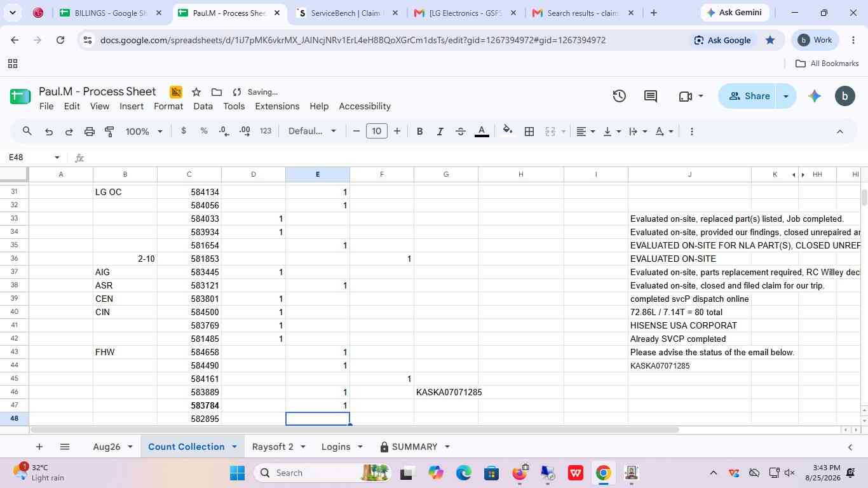Expand Count Collection sheet tab menu arrow
The width and height of the screenshot is (868, 488).
[x=234, y=447]
